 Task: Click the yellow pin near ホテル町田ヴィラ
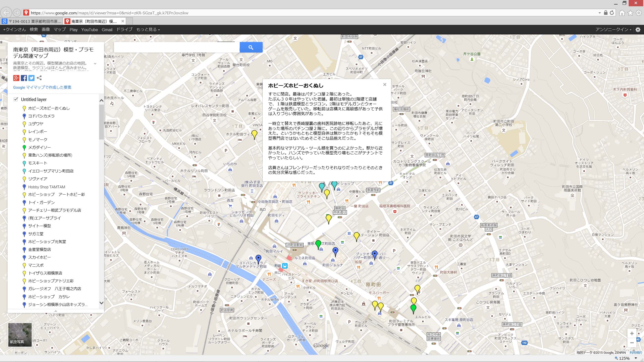pos(254,135)
